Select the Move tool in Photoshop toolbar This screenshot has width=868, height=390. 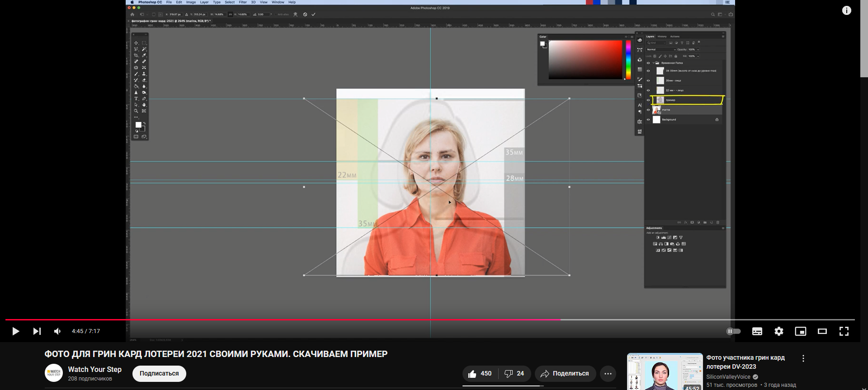coord(136,43)
